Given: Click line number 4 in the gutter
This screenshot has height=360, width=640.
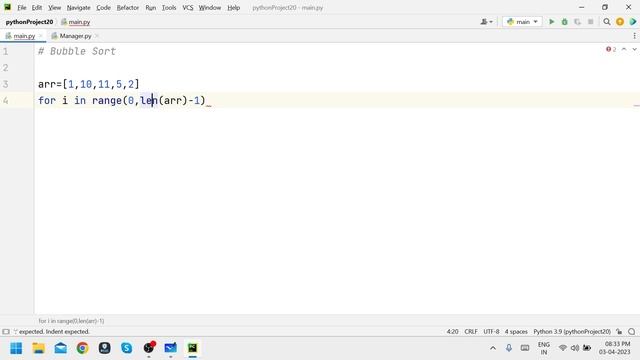Looking at the screenshot, I should click(5, 100).
